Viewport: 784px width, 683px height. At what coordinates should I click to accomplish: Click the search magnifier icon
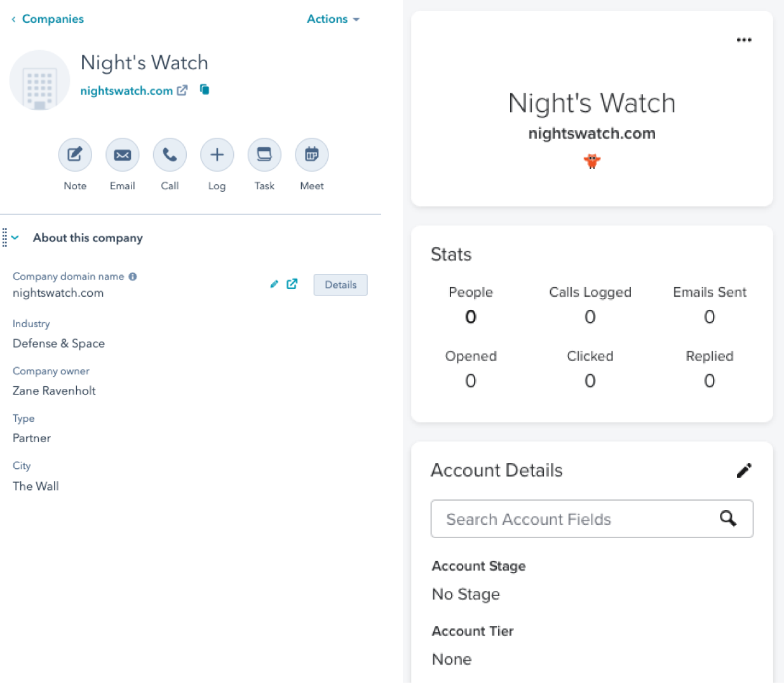tap(728, 518)
